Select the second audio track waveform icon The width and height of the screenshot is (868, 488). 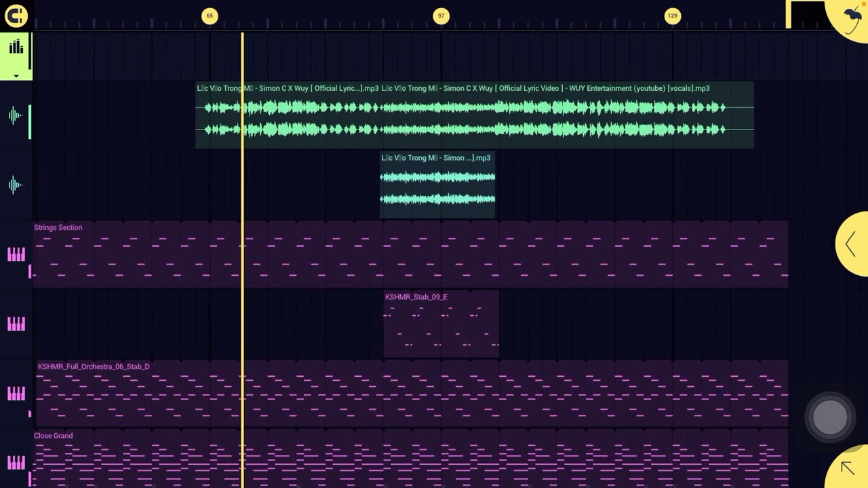click(x=16, y=185)
